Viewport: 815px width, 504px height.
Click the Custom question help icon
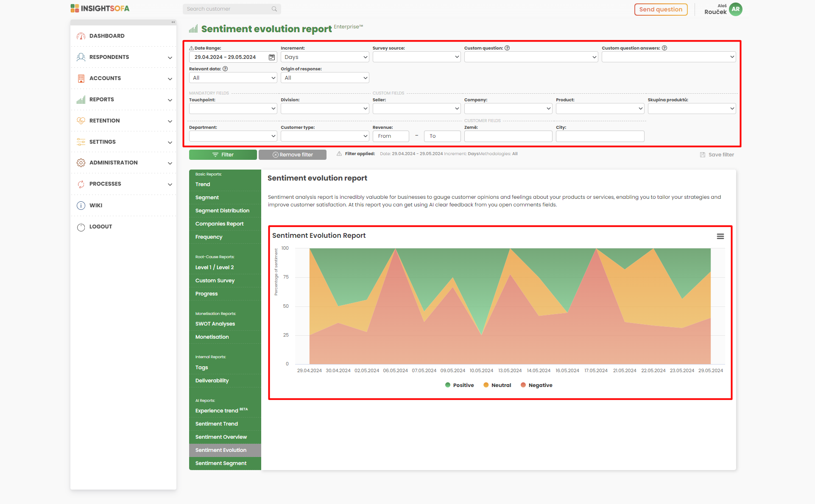[x=507, y=48]
